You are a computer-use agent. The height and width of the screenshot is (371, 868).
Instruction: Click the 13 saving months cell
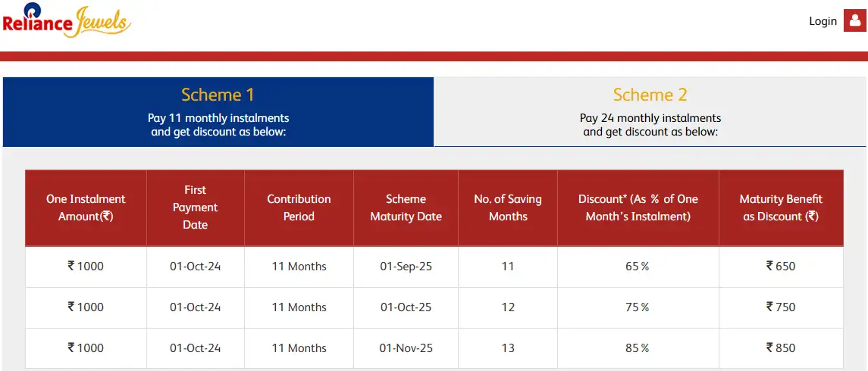pos(507,348)
